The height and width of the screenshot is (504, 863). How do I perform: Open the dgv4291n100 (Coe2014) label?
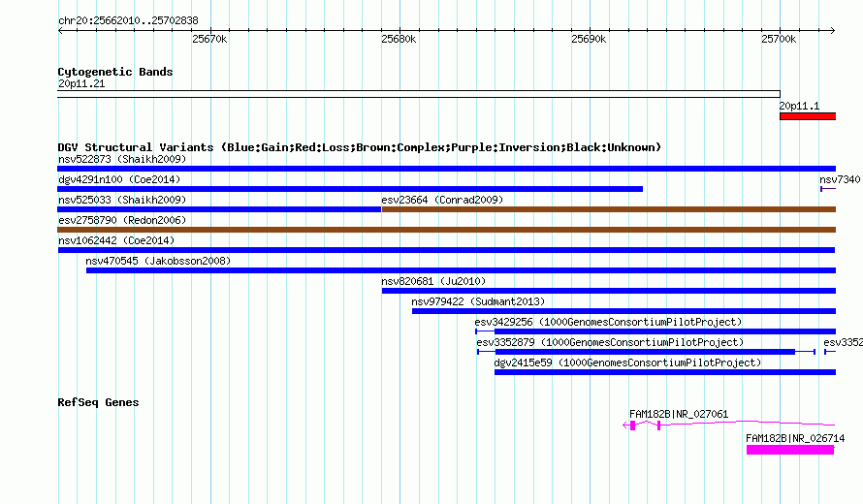119,179
